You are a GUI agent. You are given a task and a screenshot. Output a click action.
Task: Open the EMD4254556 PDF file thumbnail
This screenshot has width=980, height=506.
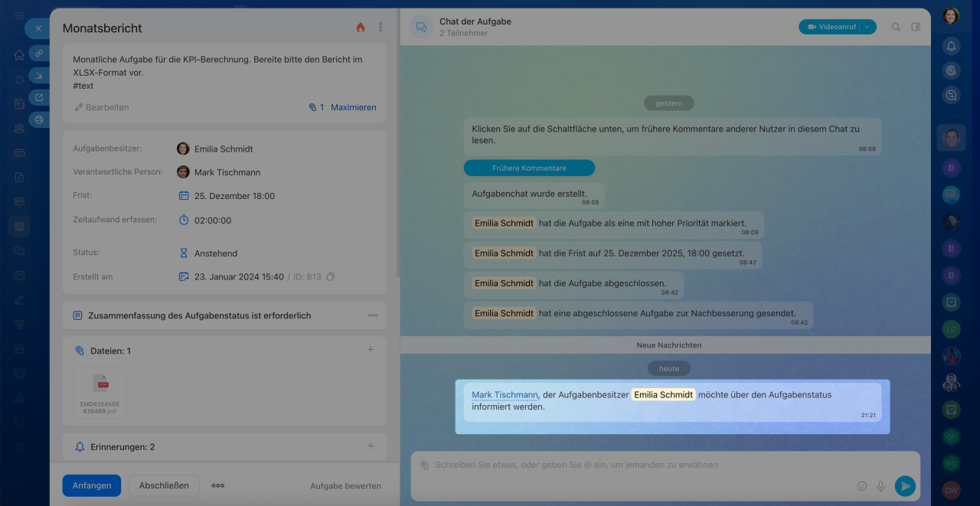100,391
